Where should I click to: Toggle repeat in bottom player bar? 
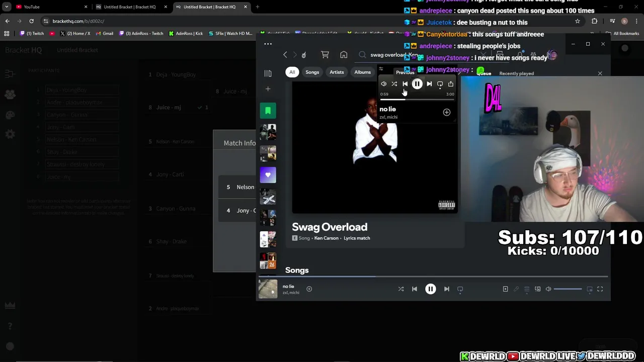click(460, 289)
